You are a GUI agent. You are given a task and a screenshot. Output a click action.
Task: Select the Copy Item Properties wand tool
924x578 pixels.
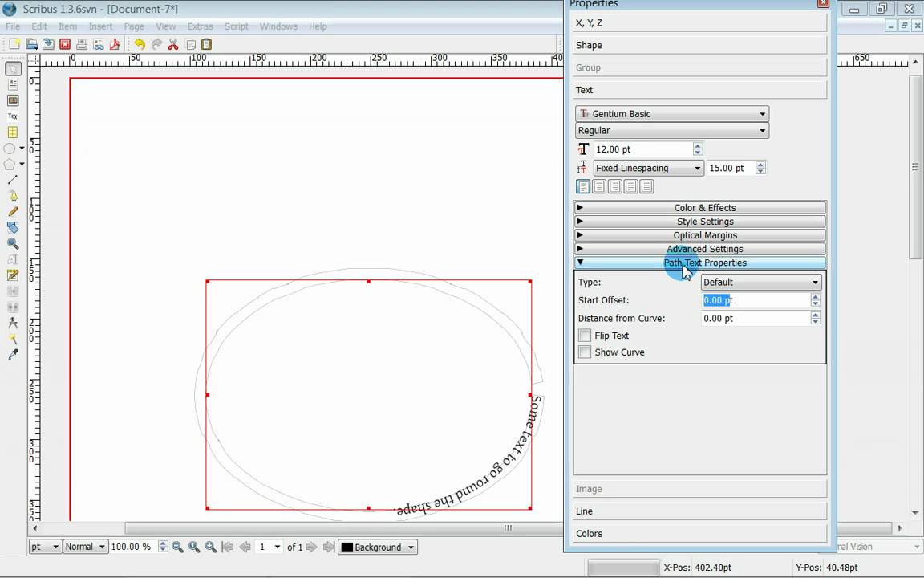(x=13, y=339)
